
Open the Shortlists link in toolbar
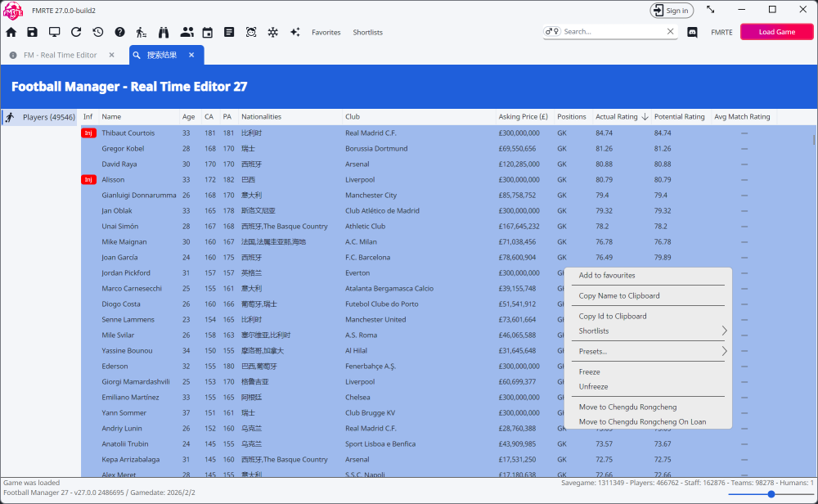(x=368, y=33)
